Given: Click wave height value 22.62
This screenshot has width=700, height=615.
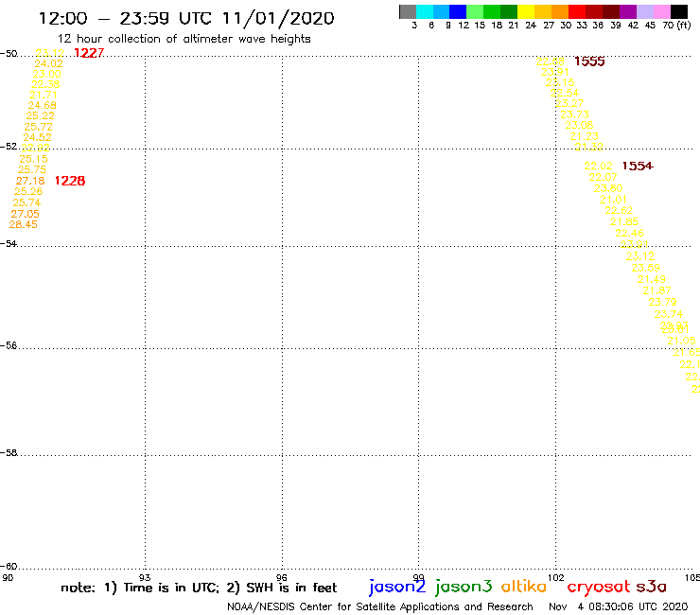Looking at the screenshot, I should 619,210.
